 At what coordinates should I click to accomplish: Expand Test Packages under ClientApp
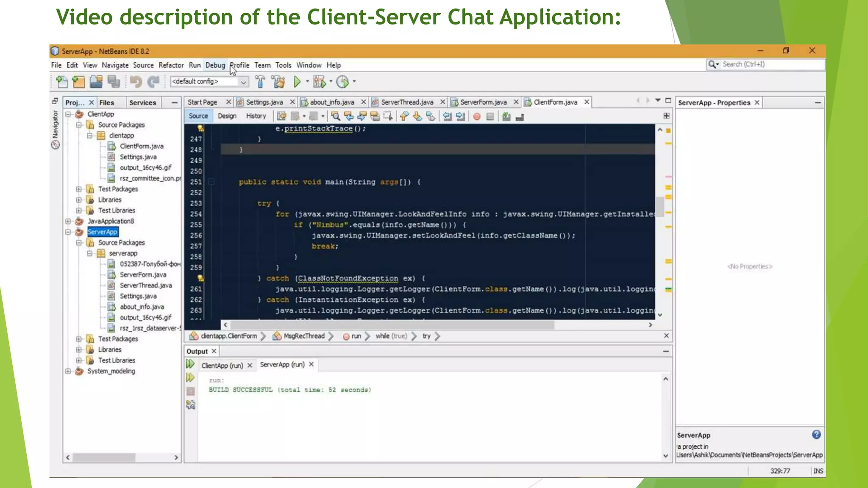tap(79, 189)
